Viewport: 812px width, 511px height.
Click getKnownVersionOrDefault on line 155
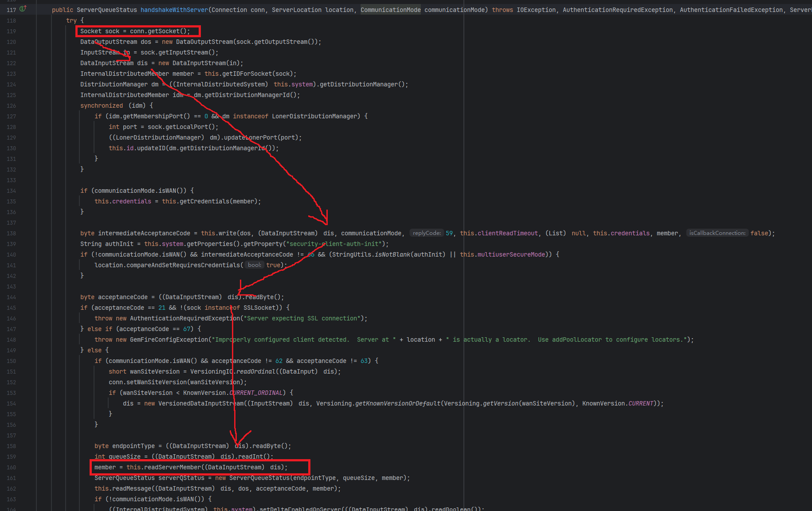(x=398, y=403)
